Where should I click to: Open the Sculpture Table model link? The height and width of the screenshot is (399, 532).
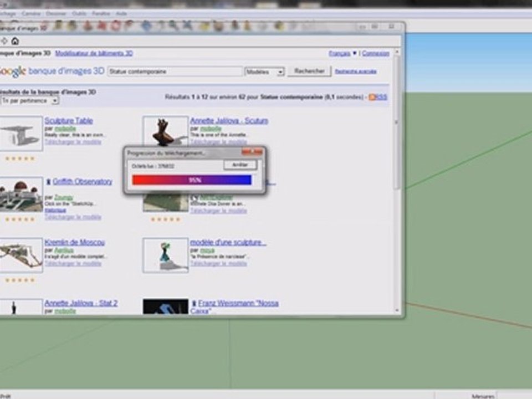[69, 121]
